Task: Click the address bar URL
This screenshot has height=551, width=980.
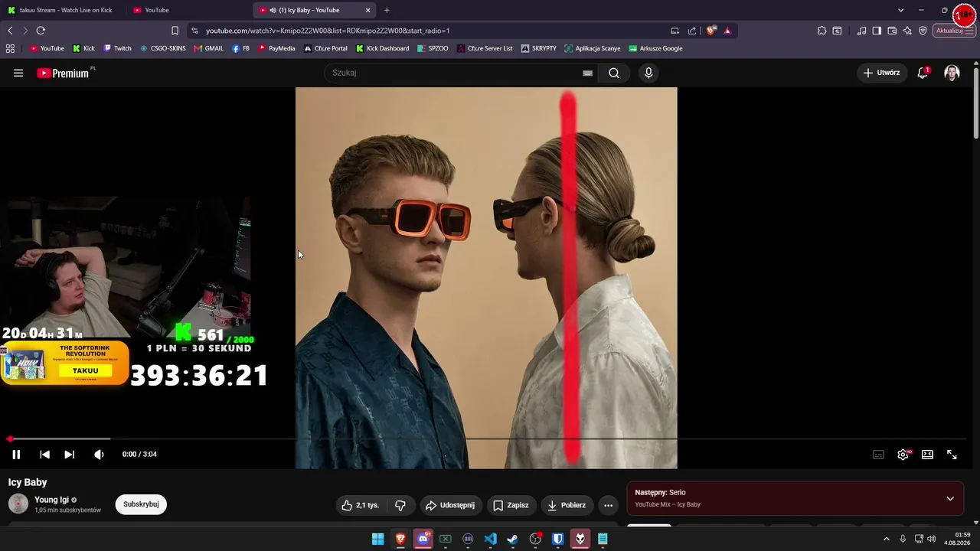Action: (x=328, y=31)
